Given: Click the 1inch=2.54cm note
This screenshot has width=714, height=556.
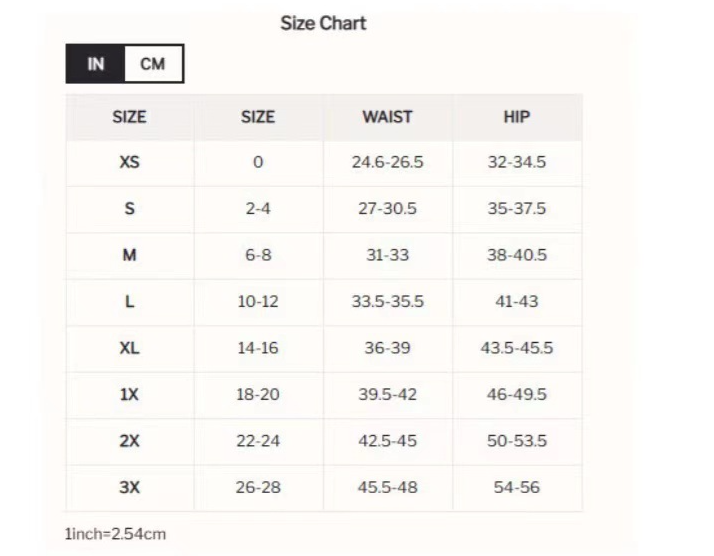Looking at the screenshot, I should (x=116, y=534).
